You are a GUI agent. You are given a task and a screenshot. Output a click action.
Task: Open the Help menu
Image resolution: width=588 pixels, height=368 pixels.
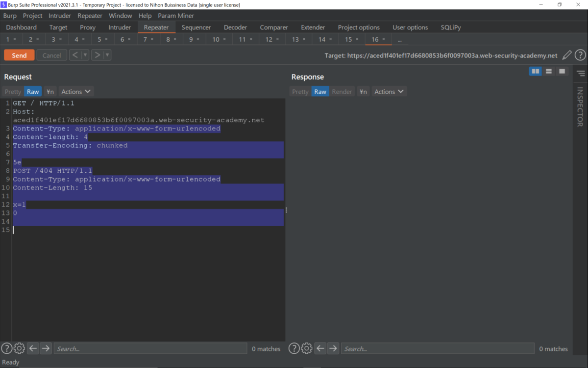click(x=145, y=16)
